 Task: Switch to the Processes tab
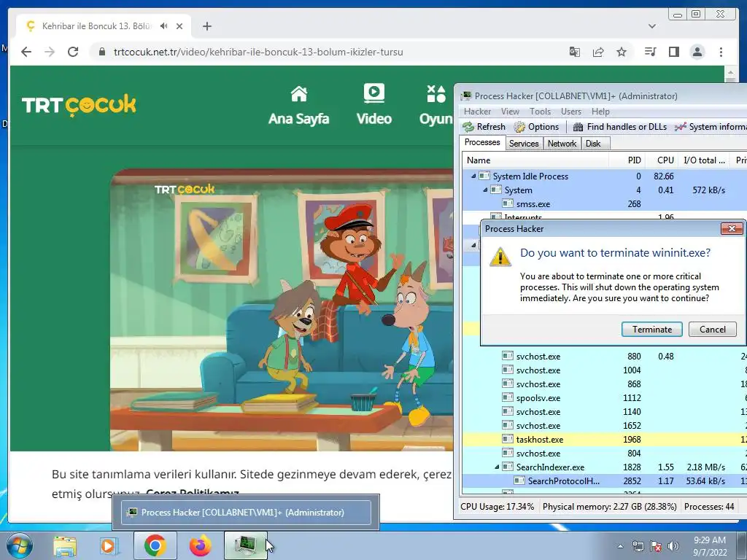482,142
